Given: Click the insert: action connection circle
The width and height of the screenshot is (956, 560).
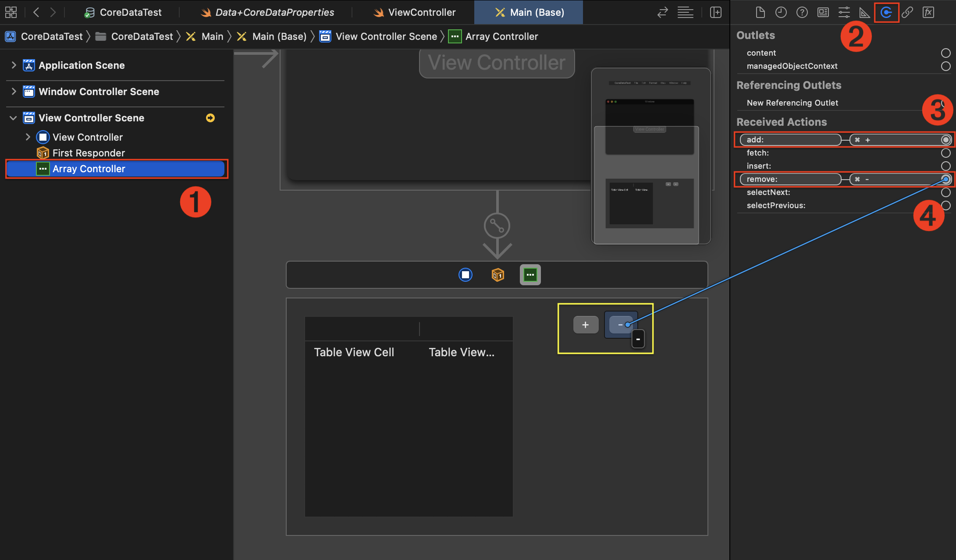Looking at the screenshot, I should (x=945, y=166).
